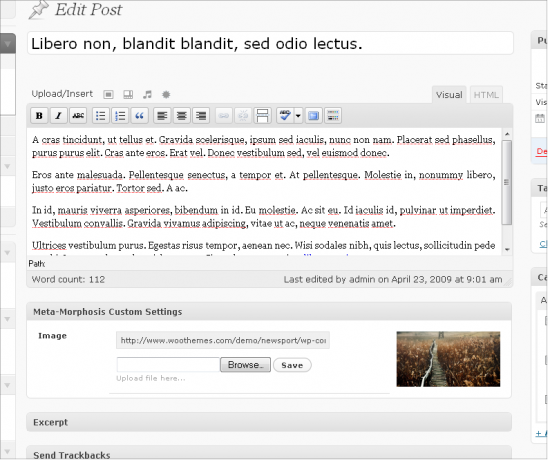
Task: Expand the Send Trackbacks panel
Action: tap(269, 453)
